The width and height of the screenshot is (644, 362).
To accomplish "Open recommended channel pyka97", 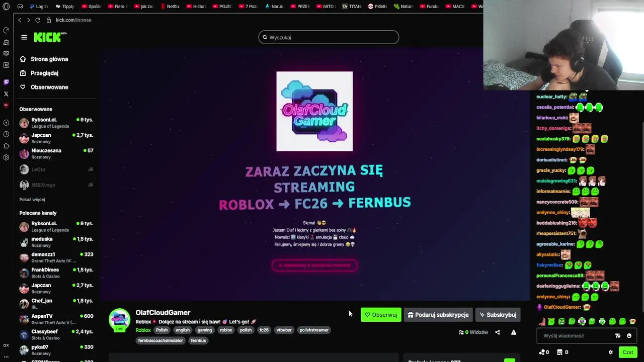I will 56,350.
